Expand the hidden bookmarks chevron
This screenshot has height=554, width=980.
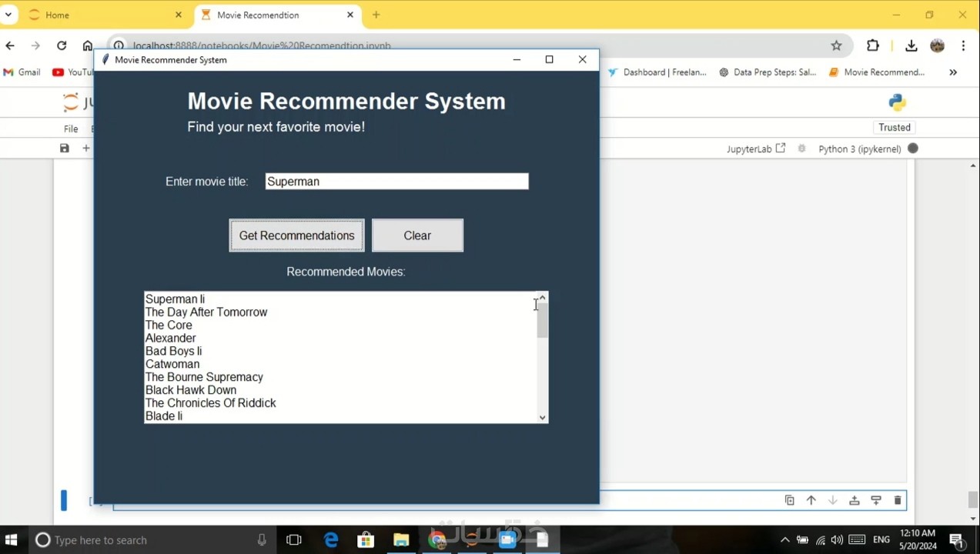click(953, 72)
